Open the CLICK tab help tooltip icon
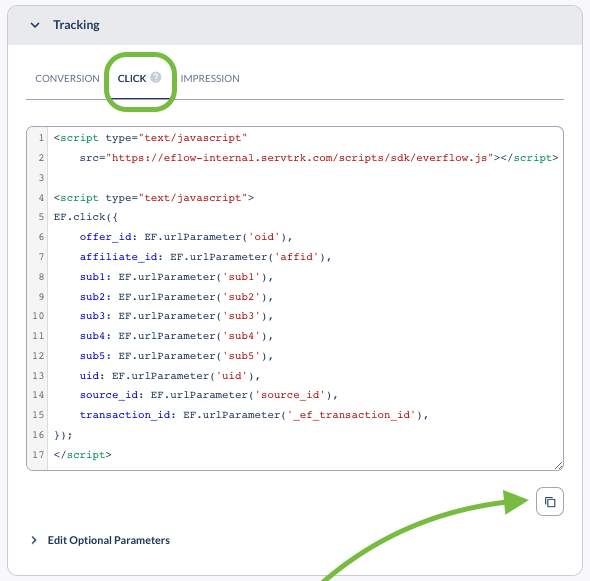 (x=156, y=77)
